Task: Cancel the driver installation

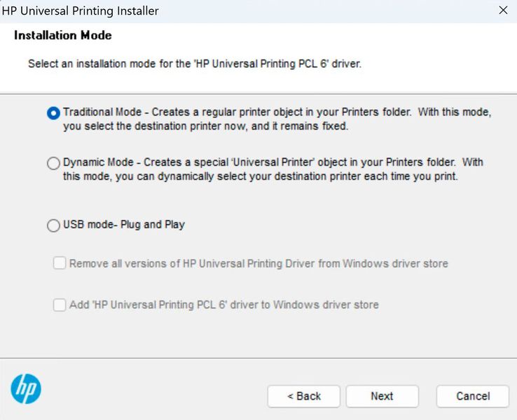Action: coord(473,396)
